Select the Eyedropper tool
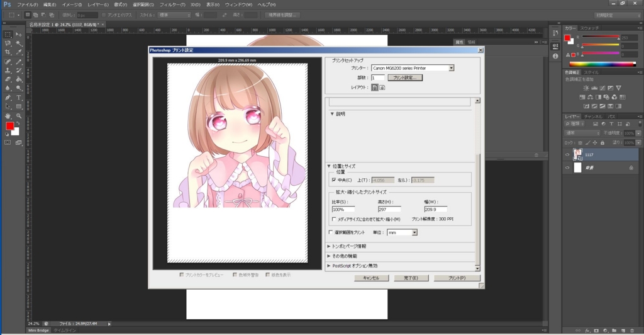Screen dimensions: 644x335 coord(19,53)
